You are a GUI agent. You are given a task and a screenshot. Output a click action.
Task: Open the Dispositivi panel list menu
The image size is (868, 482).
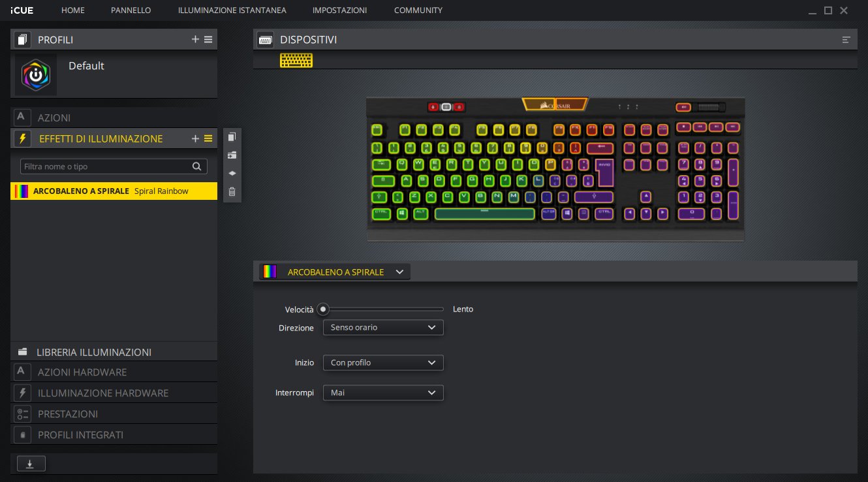click(x=846, y=40)
